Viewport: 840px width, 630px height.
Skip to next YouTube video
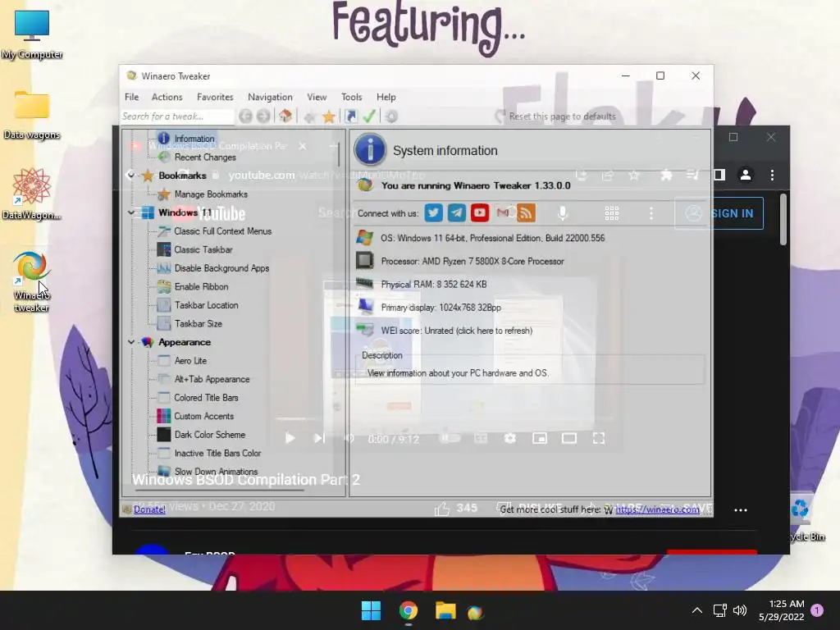click(x=319, y=438)
